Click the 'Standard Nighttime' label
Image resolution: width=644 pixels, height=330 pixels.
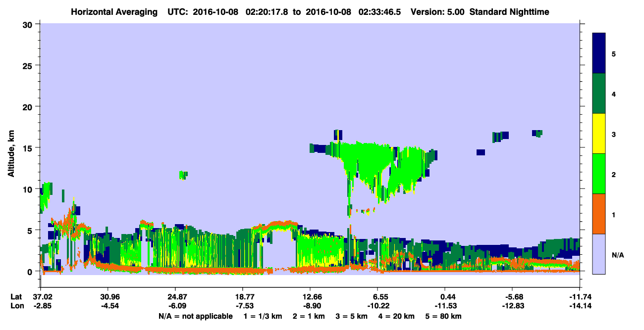(x=509, y=11)
